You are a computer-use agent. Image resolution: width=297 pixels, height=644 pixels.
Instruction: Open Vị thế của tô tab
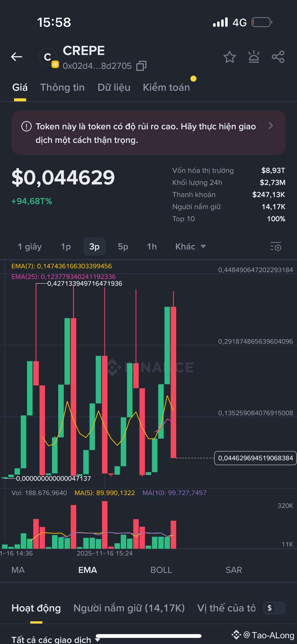tap(226, 608)
